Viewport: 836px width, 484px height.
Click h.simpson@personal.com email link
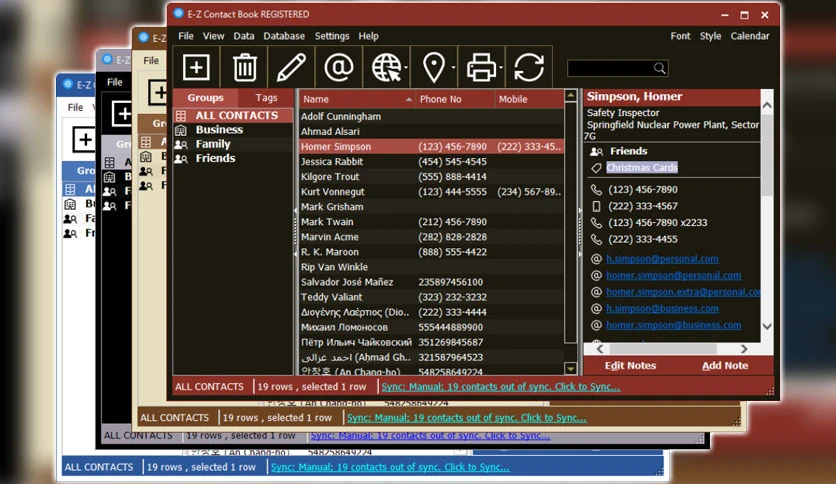click(662, 259)
